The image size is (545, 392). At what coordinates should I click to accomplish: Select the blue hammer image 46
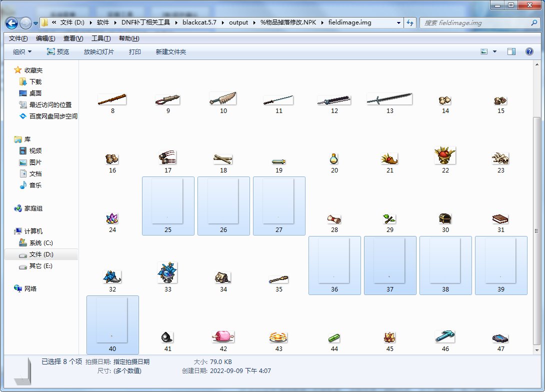click(x=445, y=336)
